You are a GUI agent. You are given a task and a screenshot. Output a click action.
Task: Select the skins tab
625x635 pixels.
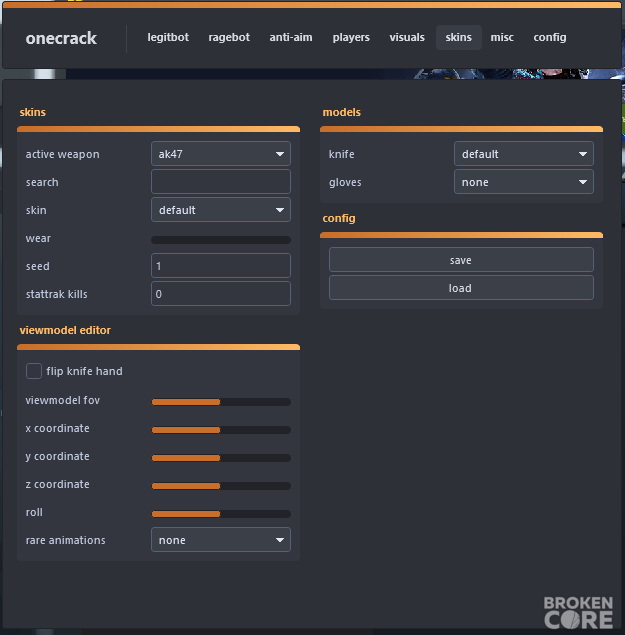click(x=459, y=37)
